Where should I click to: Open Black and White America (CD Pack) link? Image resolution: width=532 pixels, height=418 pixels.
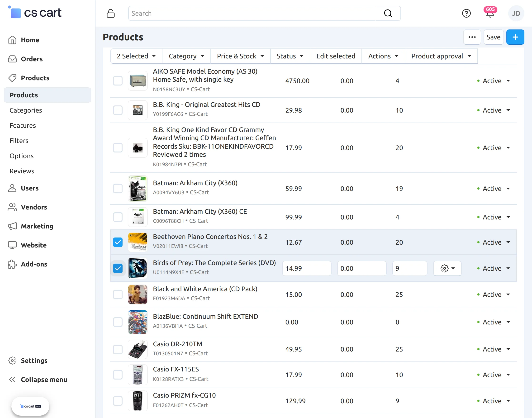pos(205,289)
